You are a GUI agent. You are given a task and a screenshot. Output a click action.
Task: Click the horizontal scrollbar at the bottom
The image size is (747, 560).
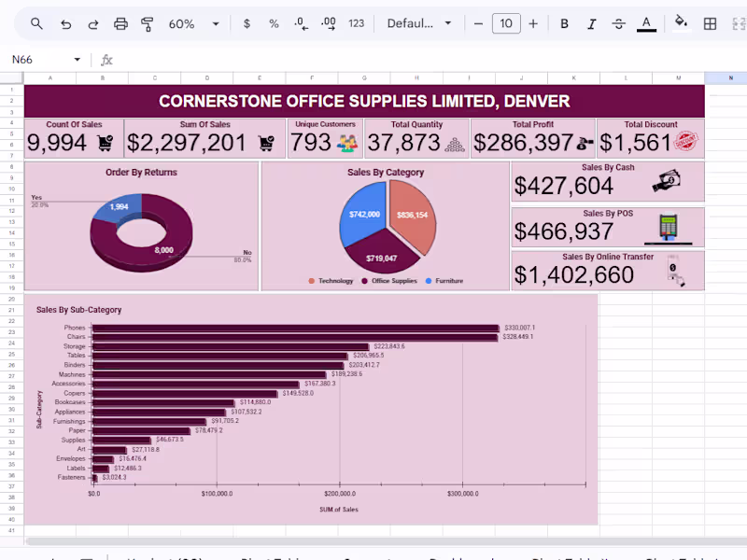pos(386,541)
